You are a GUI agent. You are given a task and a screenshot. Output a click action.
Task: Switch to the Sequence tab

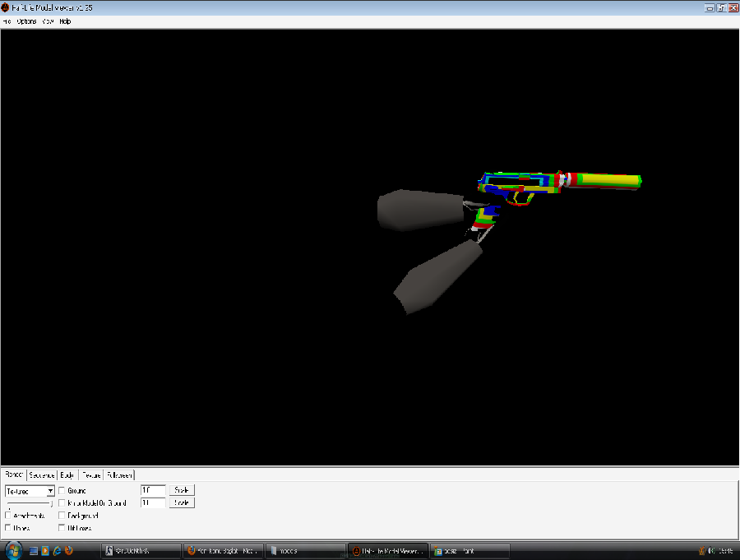pos(42,475)
